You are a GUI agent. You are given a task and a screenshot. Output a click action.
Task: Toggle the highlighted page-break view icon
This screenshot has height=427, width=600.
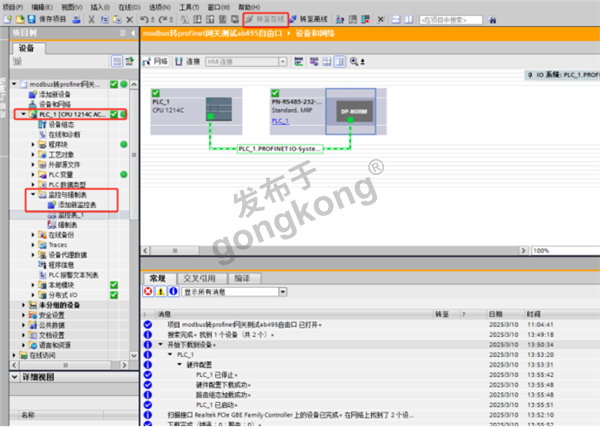pyautogui.click(x=340, y=62)
